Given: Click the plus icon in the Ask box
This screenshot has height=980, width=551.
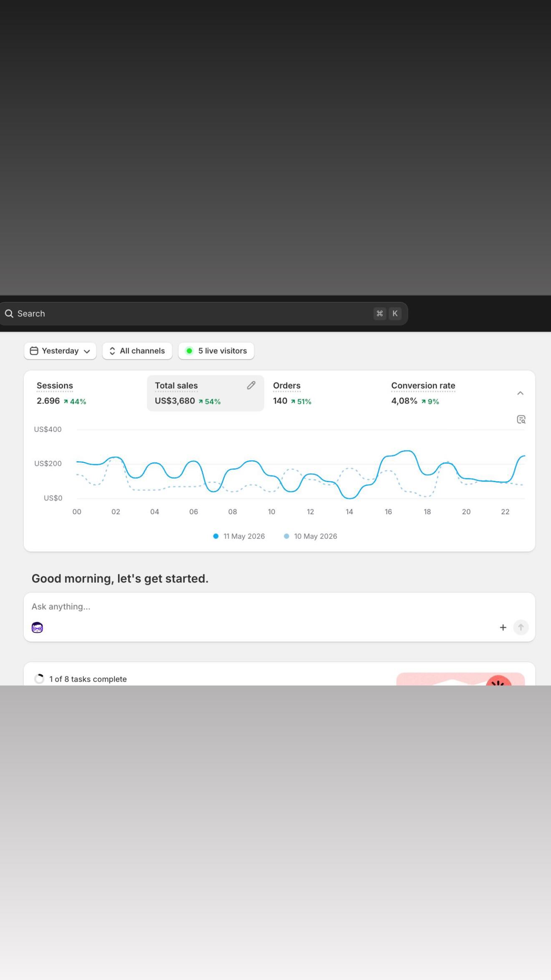Looking at the screenshot, I should [503, 627].
